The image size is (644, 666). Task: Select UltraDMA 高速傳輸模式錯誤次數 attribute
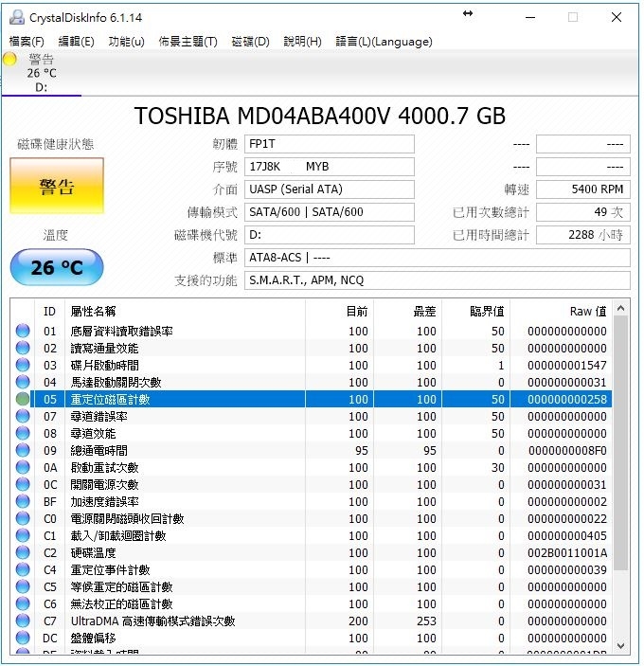[x=152, y=621]
